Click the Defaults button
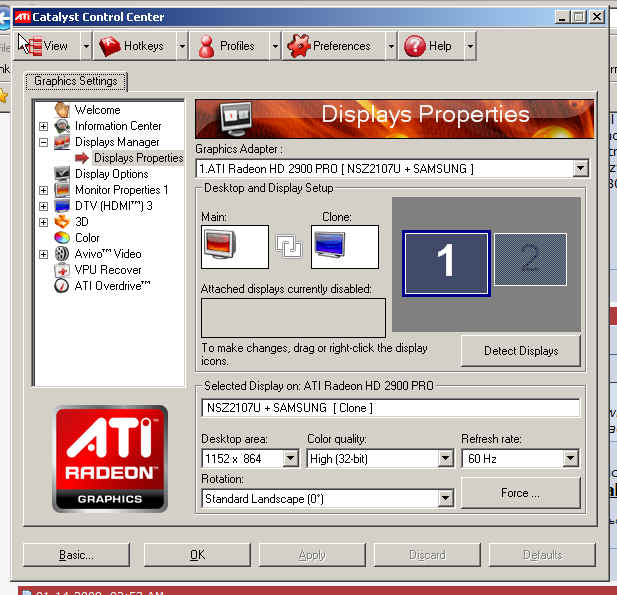617x595 pixels. [542, 555]
